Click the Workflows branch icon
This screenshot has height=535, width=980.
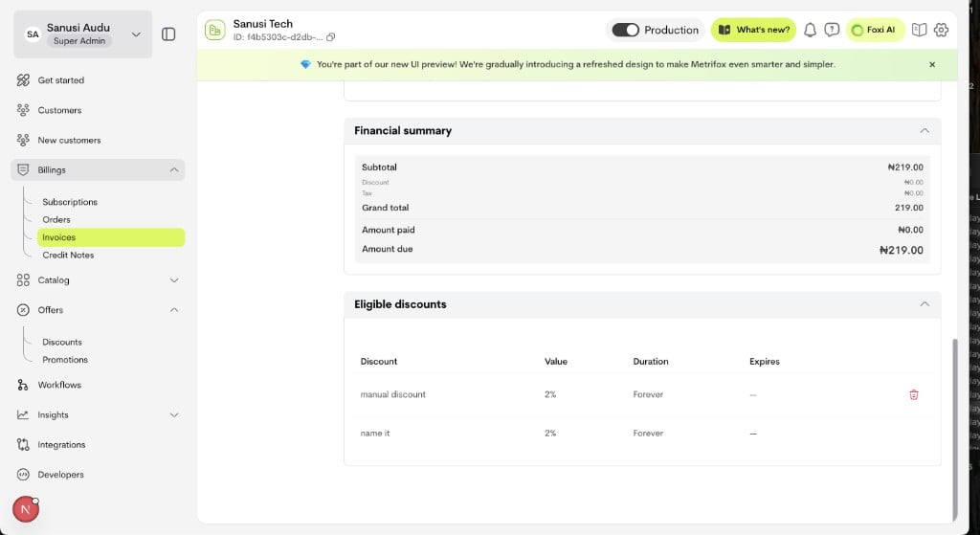23,385
